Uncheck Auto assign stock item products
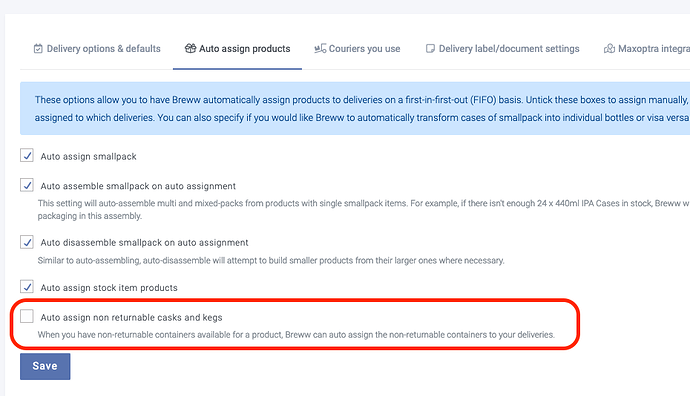 coord(27,286)
